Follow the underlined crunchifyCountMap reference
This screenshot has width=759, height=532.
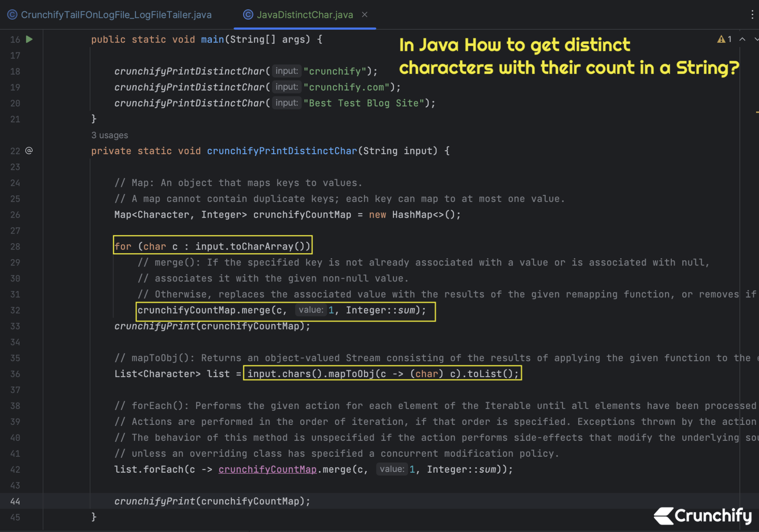point(268,469)
